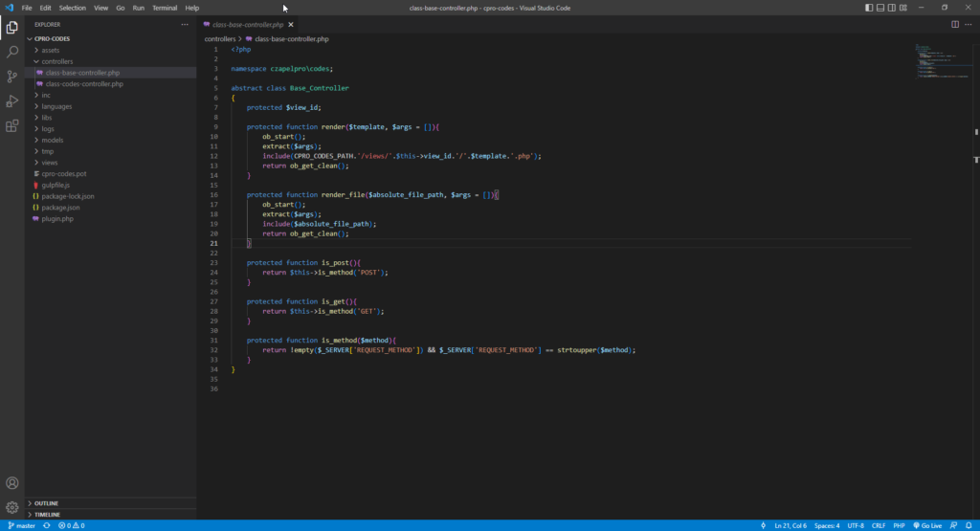The height and width of the screenshot is (531, 980).
Task: Click controllers in the breadcrumb
Action: click(x=220, y=38)
